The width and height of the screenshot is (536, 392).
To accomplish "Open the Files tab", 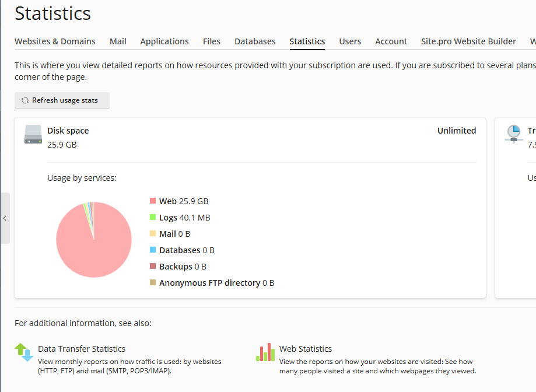I will (212, 41).
